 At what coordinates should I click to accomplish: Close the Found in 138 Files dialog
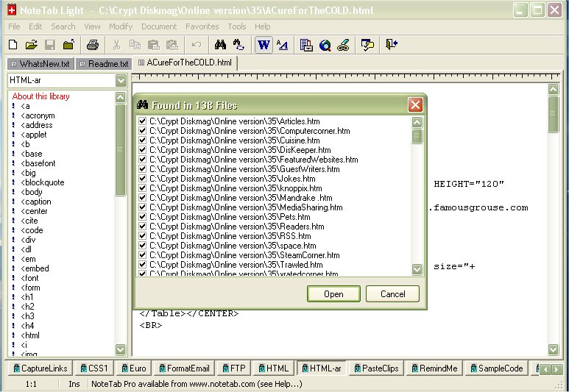[x=415, y=105]
